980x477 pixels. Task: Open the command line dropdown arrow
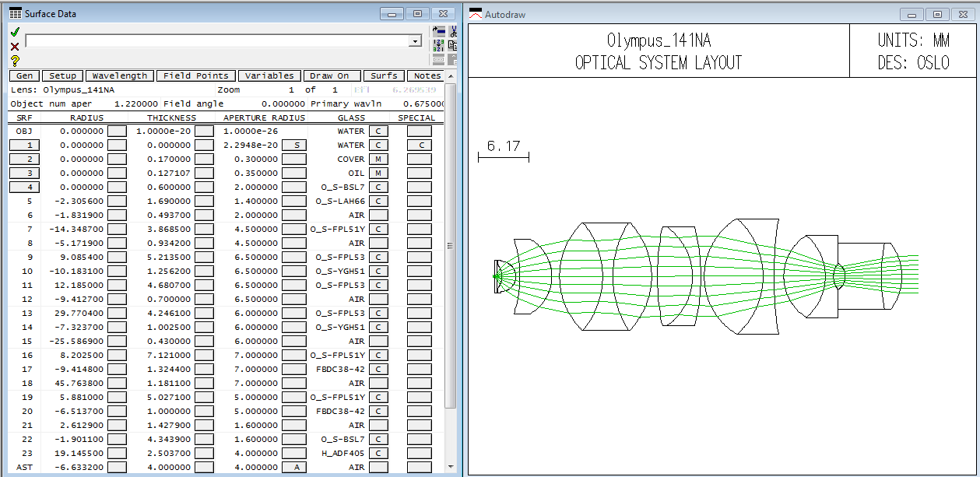point(416,41)
